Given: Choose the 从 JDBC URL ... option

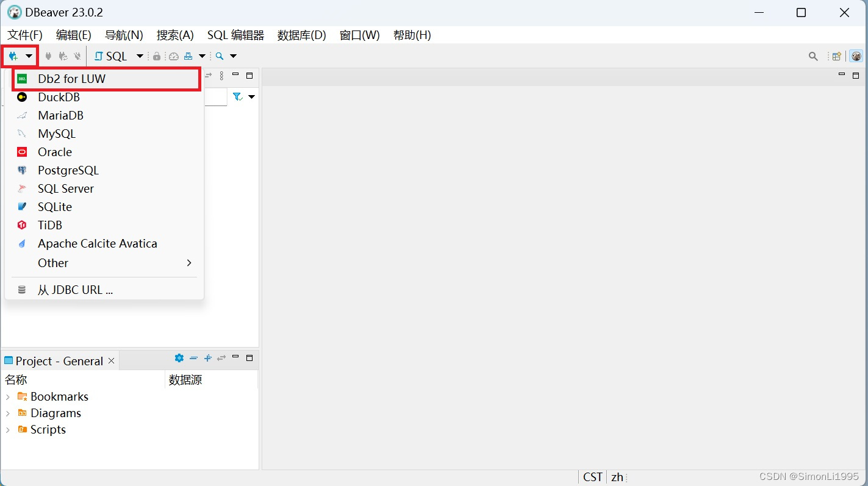Looking at the screenshot, I should pos(104,290).
